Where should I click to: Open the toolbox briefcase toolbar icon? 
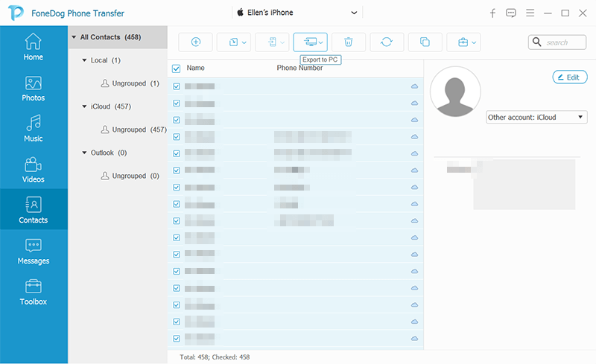(x=463, y=42)
